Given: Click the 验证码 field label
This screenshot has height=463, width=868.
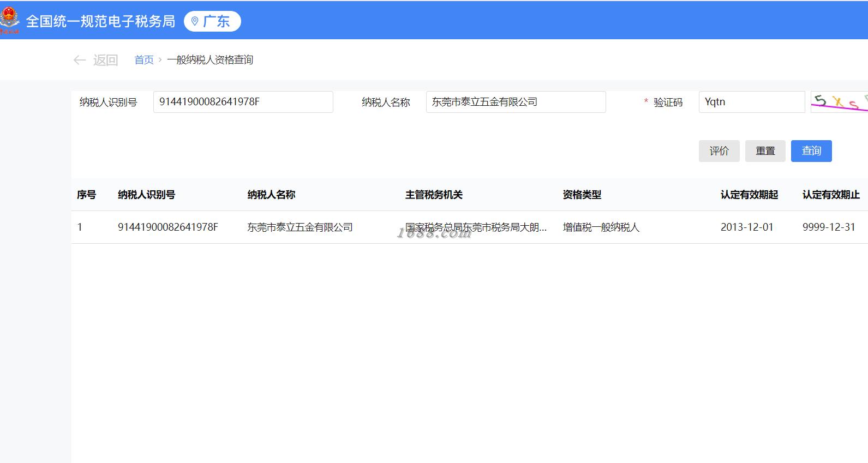Looking at the screenshot, I should 668,102.
